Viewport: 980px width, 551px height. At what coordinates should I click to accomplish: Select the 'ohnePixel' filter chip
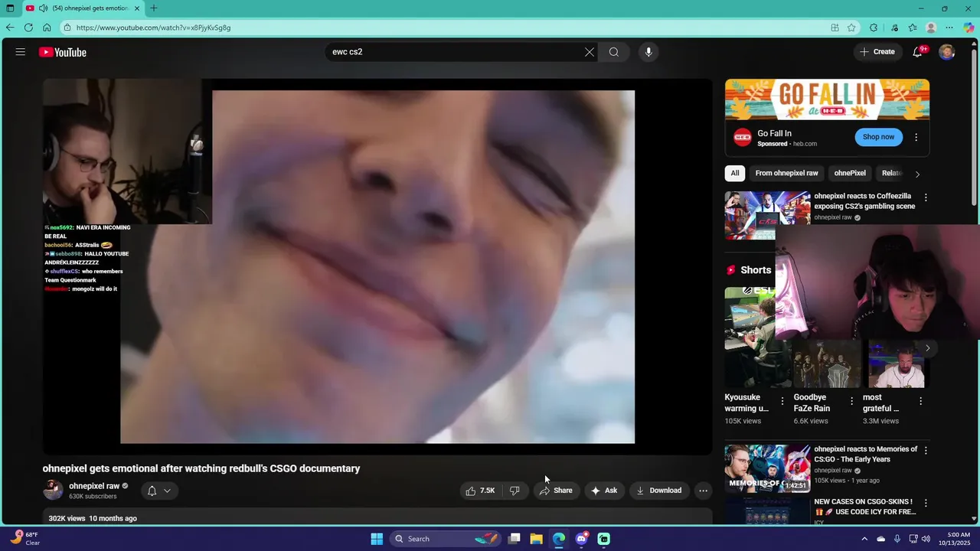pos(850,173)
